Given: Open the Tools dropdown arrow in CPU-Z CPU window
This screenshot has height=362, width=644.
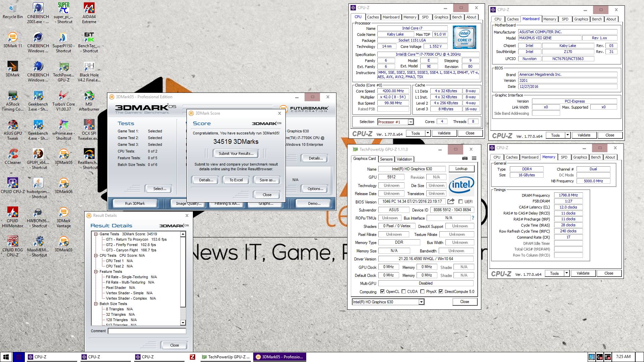Looking at the screenshot, I should click(428, 133).
